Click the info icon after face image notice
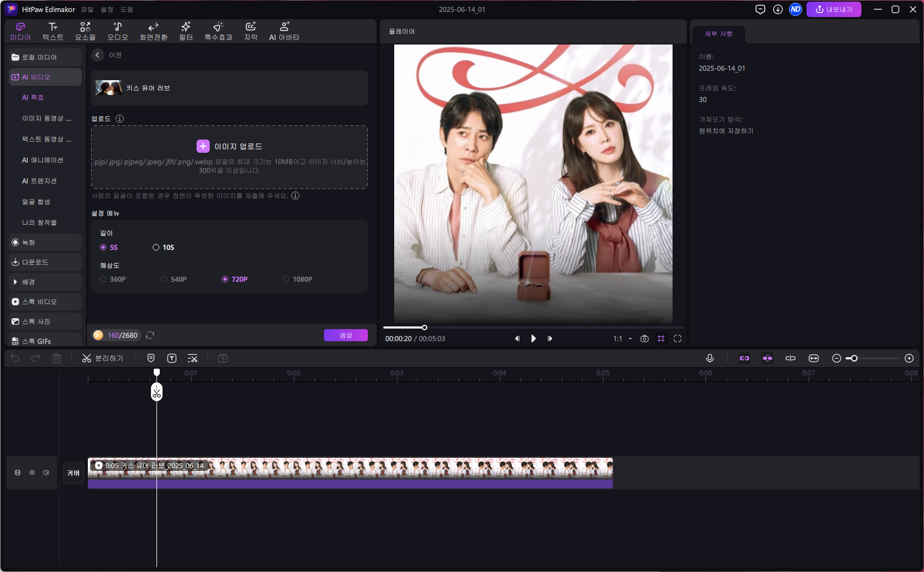The width and height of the screenshot is (924, 572). click(295, 196)
